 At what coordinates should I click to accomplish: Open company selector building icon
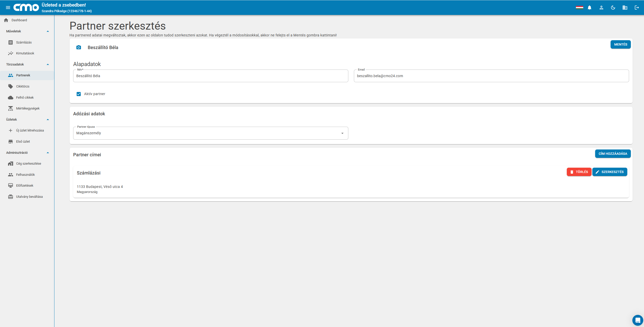[x=625, y=8]
